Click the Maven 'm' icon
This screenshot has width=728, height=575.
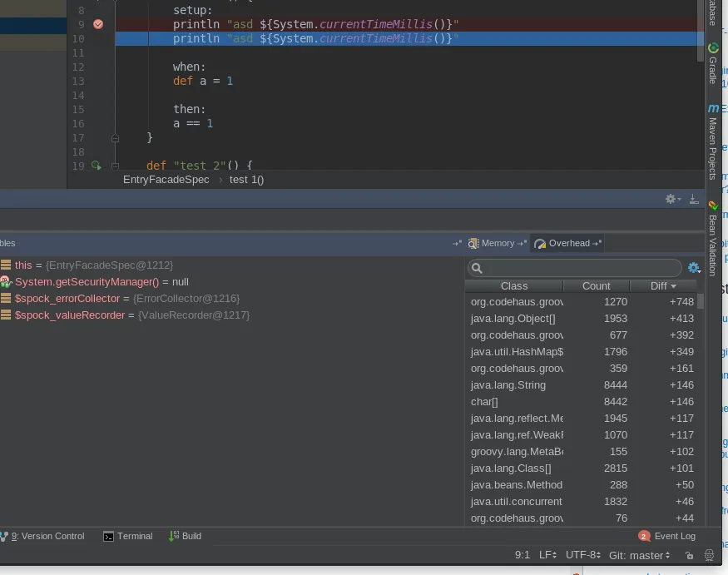point(713,108)
